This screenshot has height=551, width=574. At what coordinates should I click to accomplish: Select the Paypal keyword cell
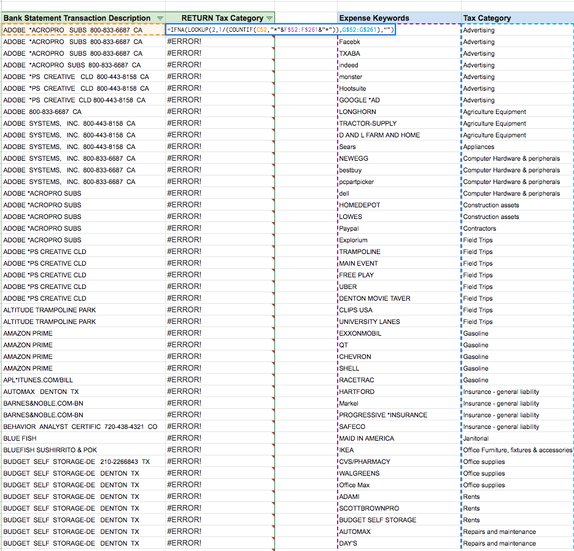(399, 228)
